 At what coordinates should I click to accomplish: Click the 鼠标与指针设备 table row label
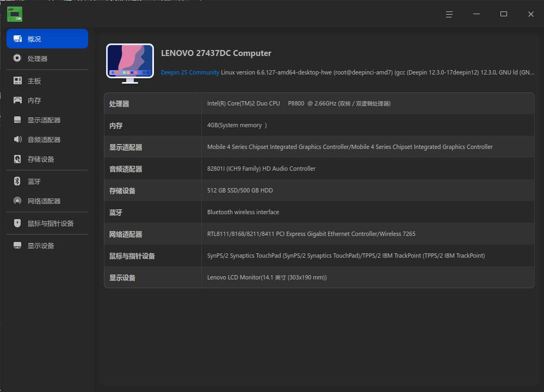pyautogui.click(x=132, y=256)
